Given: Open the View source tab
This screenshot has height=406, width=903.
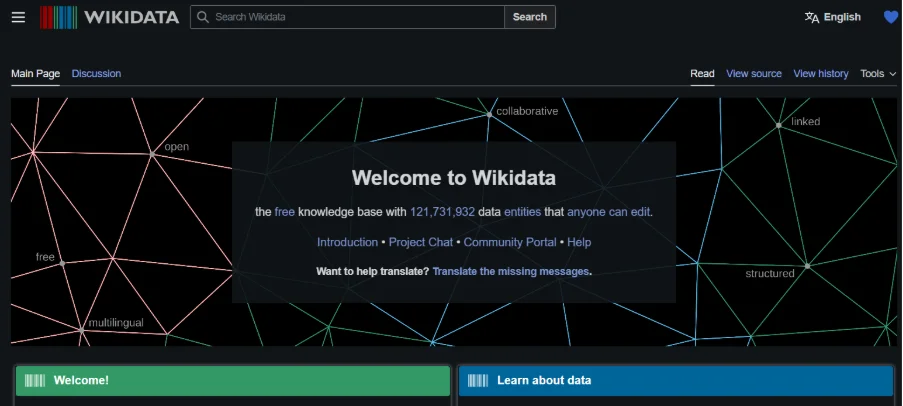Looking at the screenshot, I should [754, 74].
